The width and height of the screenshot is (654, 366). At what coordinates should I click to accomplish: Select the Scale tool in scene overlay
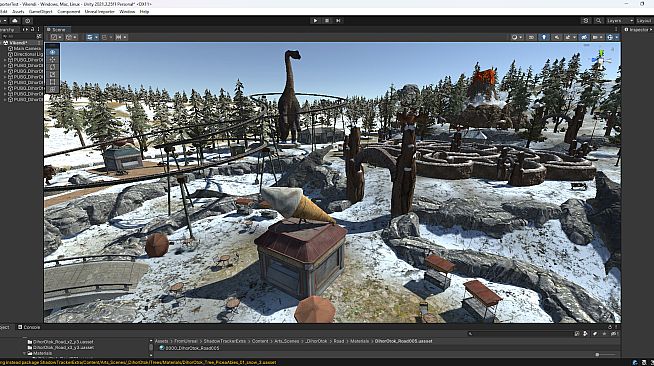pos(53,75)
